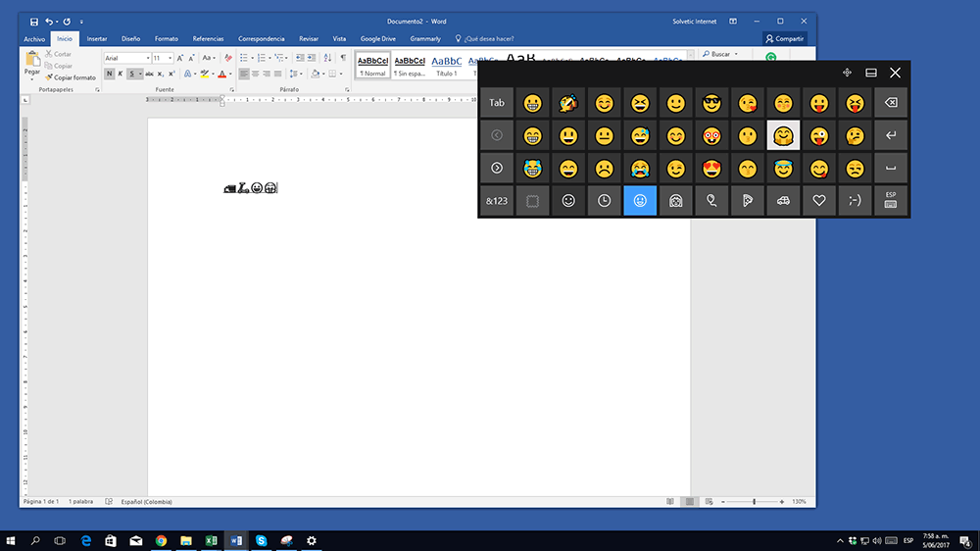The width and height of the screenshot is (980, 551).
Task: Switch to the car transport emoji category
Action: (783, 201)
